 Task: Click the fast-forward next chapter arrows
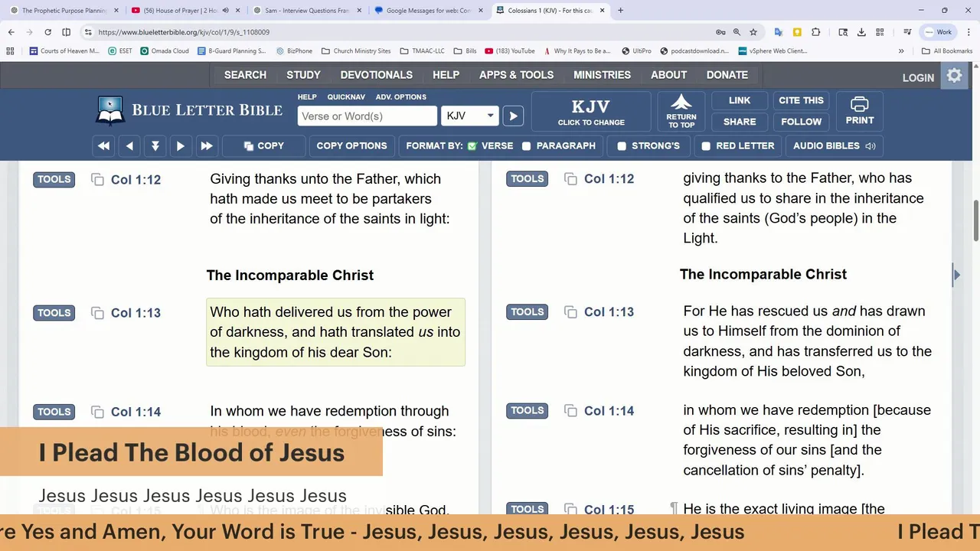[207, 146]
